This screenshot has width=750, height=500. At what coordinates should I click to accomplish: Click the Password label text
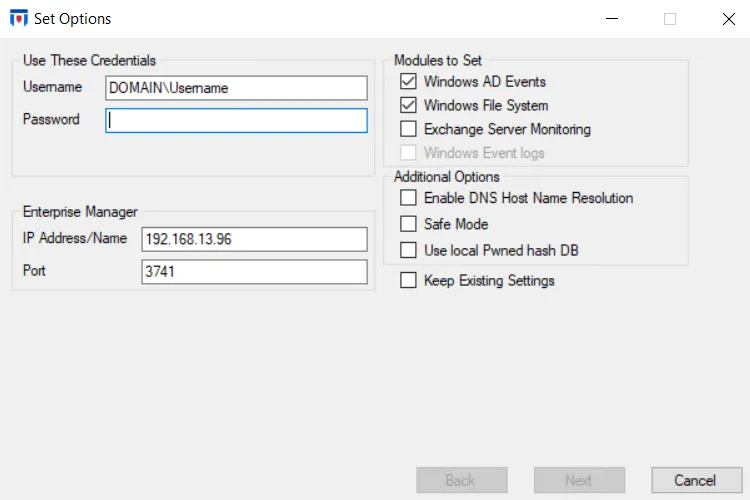pyautogui.click(x=51, y=119)
